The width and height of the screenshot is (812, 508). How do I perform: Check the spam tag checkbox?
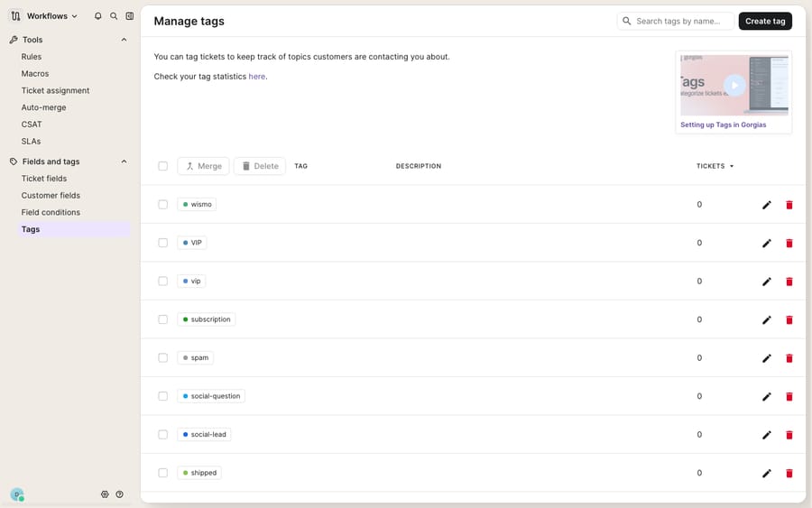pyautogui.click(x=162, y=358)
